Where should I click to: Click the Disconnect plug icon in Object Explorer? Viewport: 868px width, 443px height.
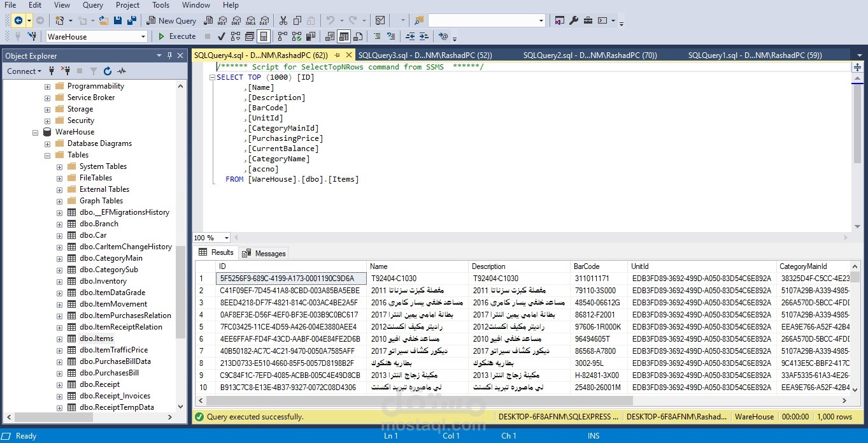(x=66, y=71)
